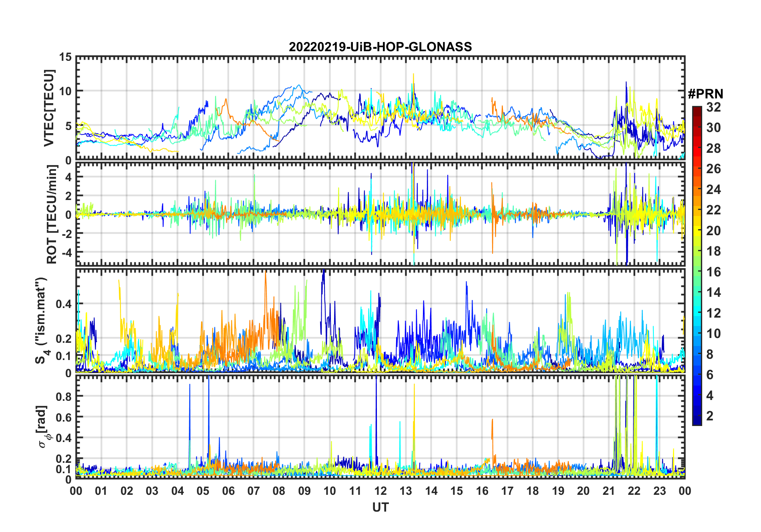Click the S4 ("ism.mat") y-axis label

click(x=41, y=320)
